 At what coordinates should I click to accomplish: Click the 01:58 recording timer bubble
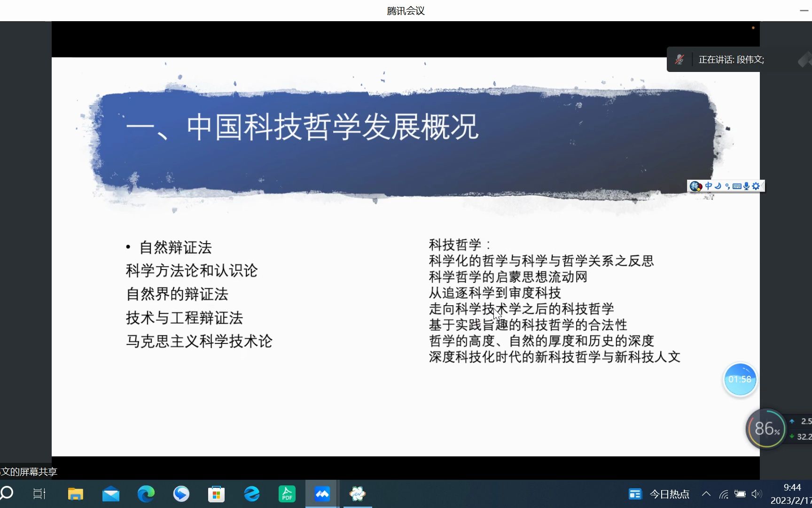click(x=740, y=379)
